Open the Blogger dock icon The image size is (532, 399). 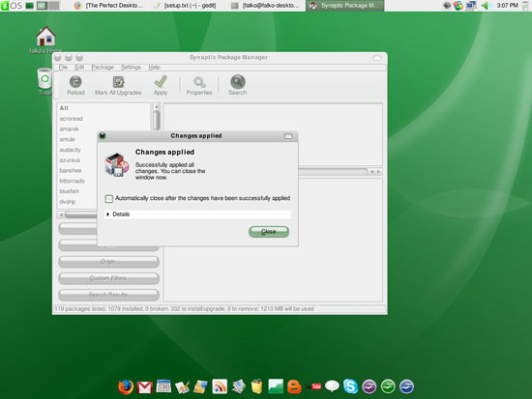[x=294, y=386]
